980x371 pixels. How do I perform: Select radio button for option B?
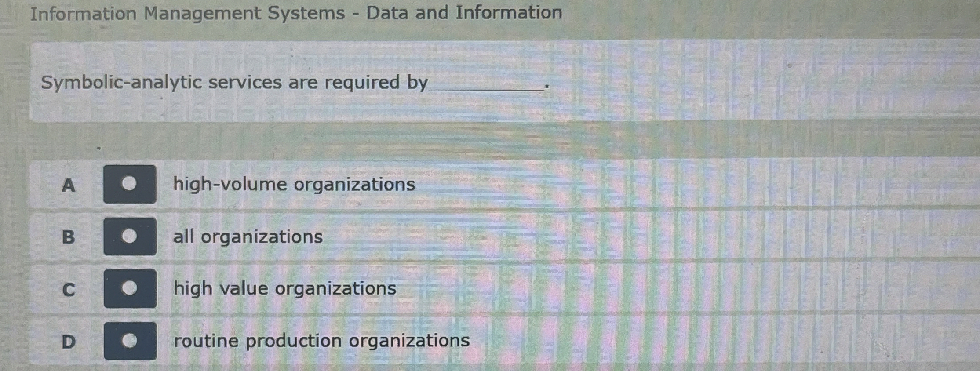point(130,236)
